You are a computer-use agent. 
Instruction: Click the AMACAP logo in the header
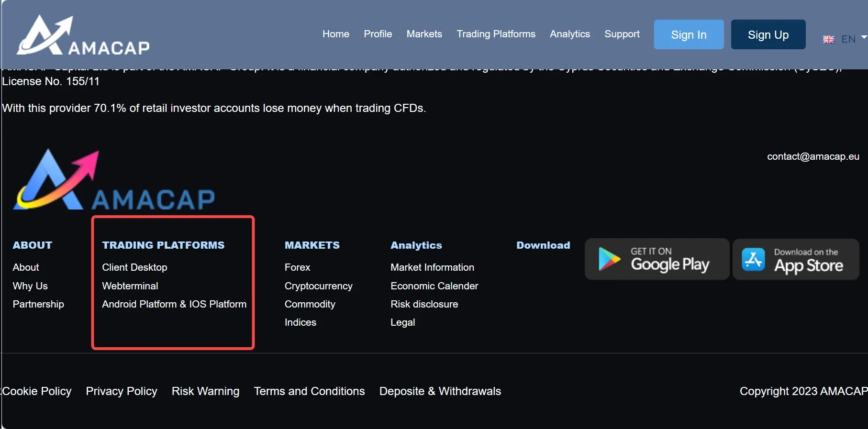83,35
